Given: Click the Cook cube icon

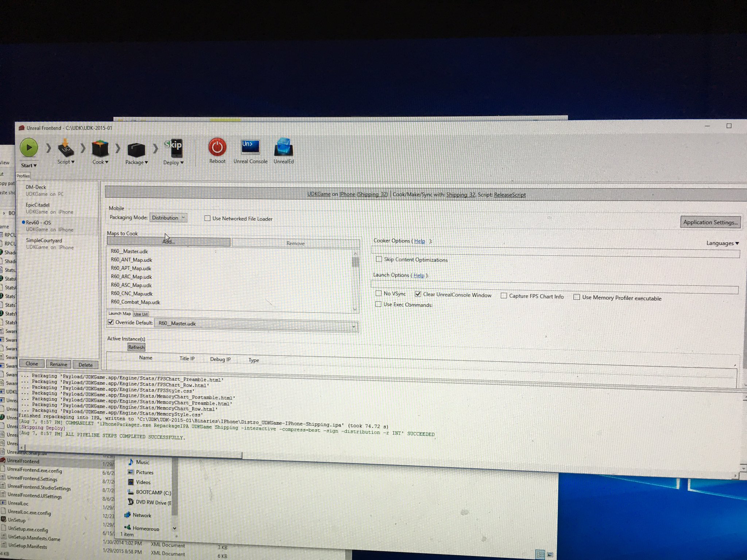Looking at the screenshot, I should pos(100,149).
